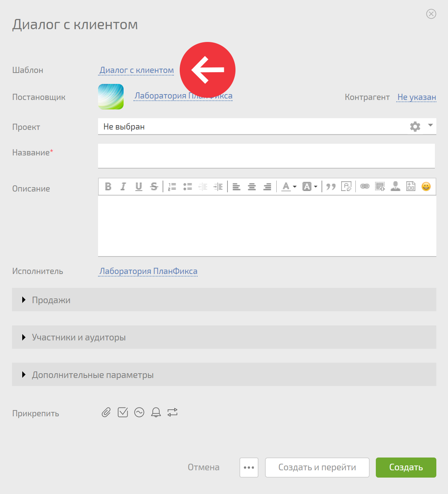Toggle italic formatting in the description editor
The height and width of the screenshot is (494, 448).
123,186
